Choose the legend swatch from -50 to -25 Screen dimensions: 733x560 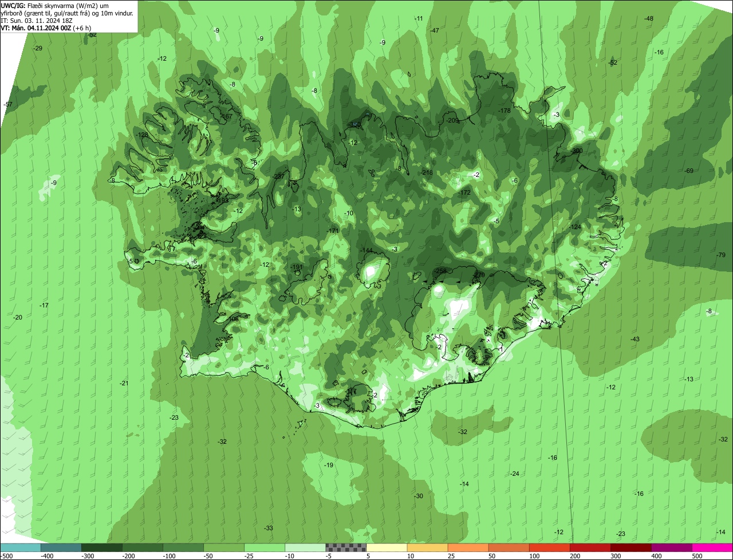pos(224,547)
